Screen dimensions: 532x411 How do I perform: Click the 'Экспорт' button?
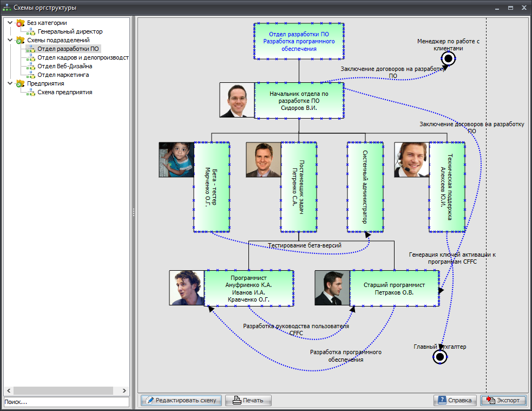tap(503, 401)
